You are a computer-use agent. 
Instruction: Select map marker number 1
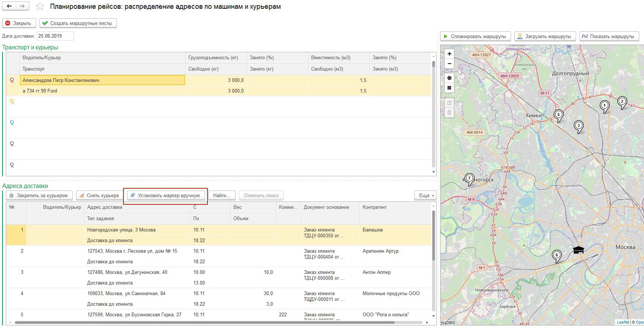tap(605, 107)
